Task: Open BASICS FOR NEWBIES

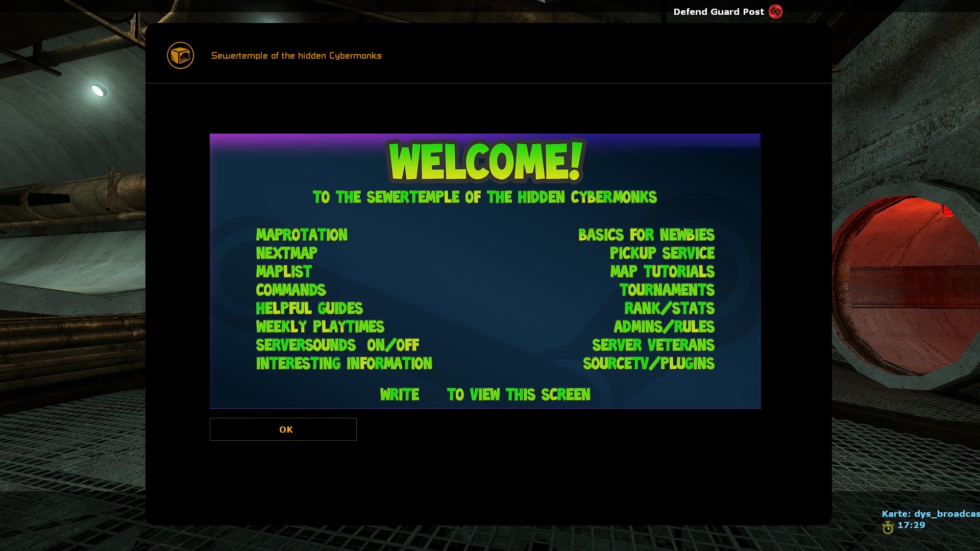Action: click(646, 235)
